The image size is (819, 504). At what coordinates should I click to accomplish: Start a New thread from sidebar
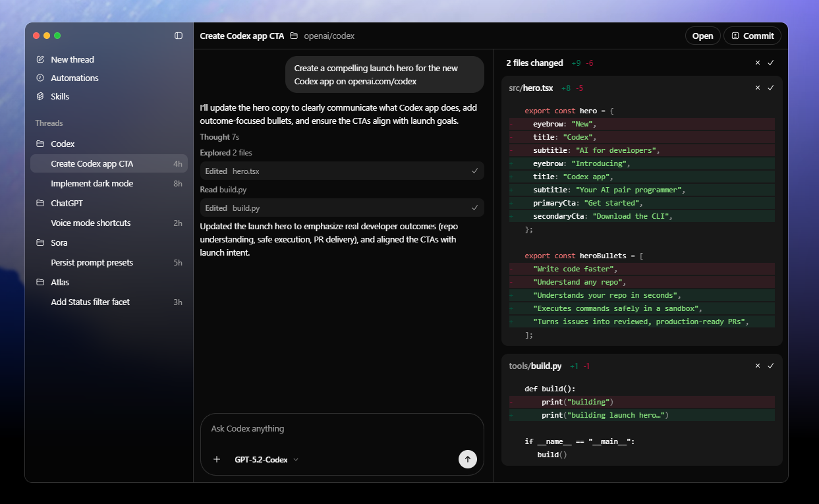tap(72, 59)
